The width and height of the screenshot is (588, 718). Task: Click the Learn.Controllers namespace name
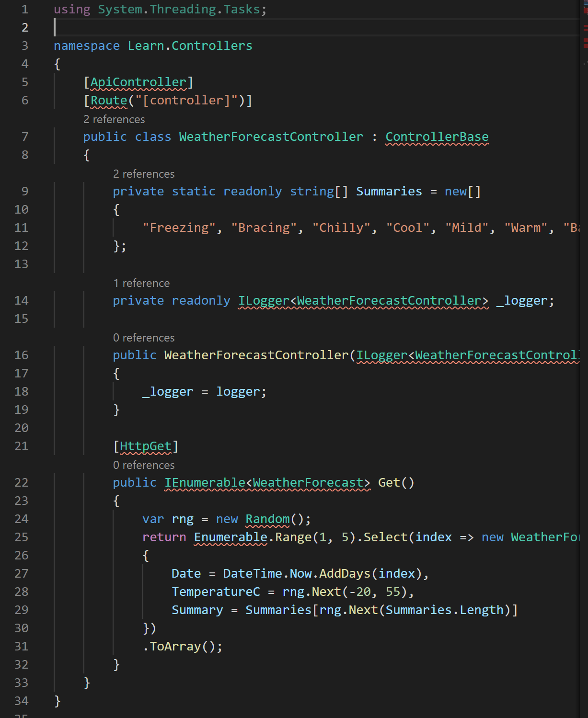point(189,46)
